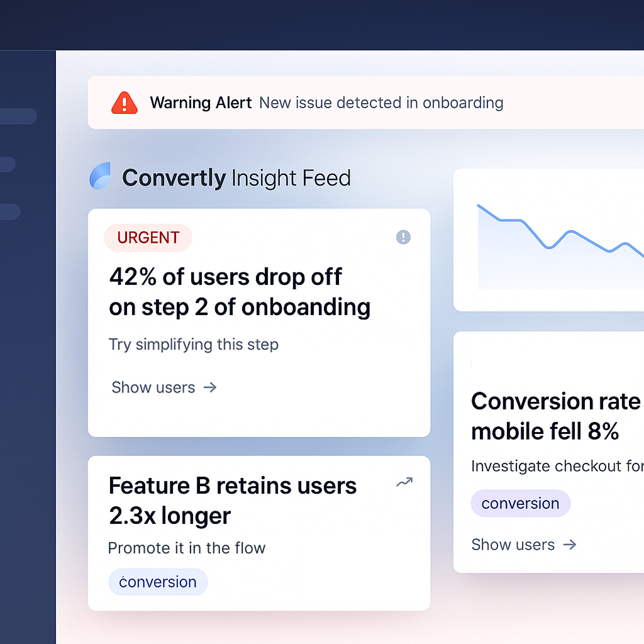
Task: Click the arrow beside Show users on onboarding card
Action: (x=210, y=387)
